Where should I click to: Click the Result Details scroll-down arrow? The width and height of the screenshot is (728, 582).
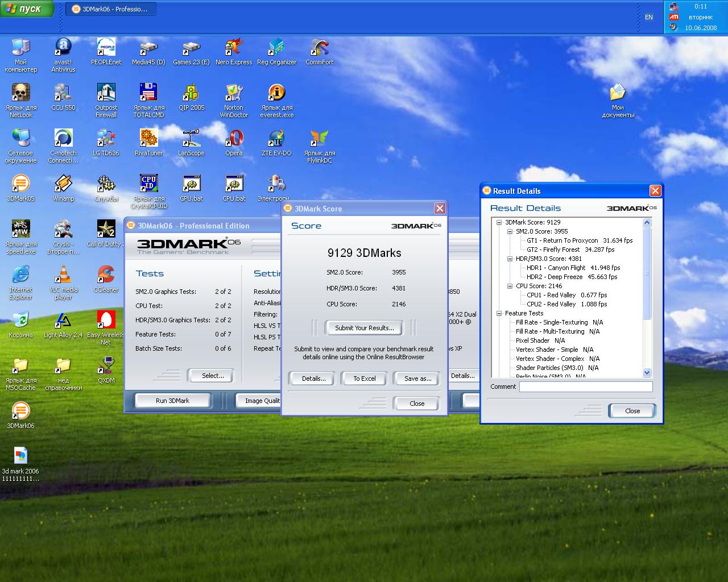pos(647,372)
